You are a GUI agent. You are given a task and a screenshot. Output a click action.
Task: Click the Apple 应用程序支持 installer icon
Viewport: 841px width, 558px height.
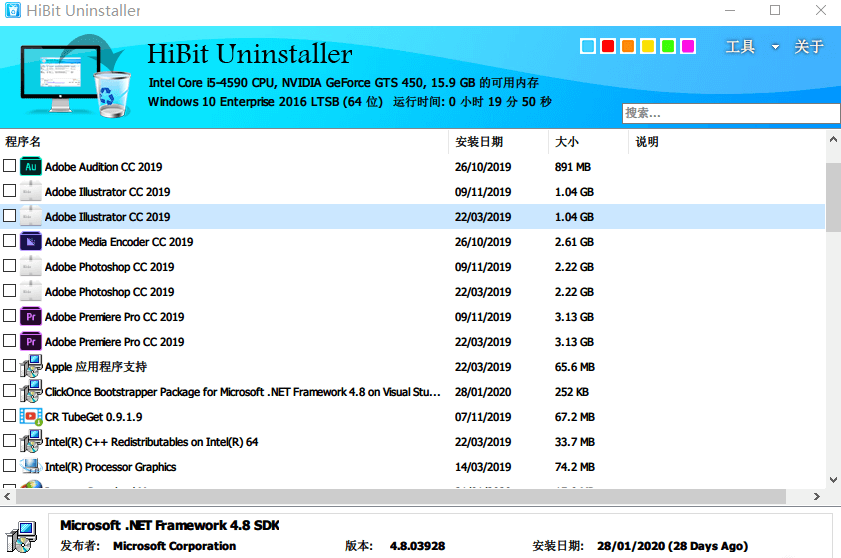pyautogui.click(x=31, y=366)
